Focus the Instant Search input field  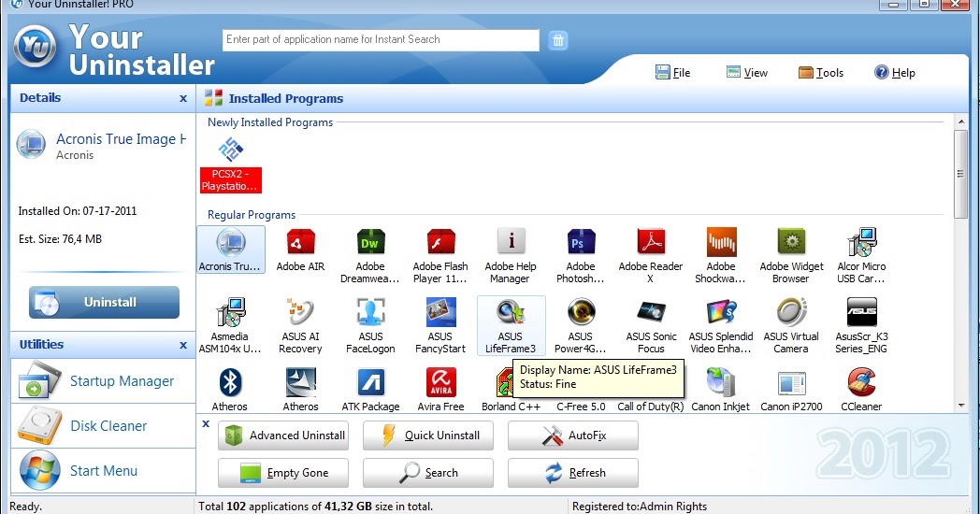381,40
